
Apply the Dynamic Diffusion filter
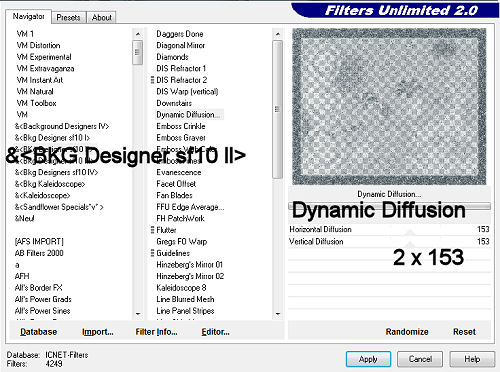pos(368,359)
